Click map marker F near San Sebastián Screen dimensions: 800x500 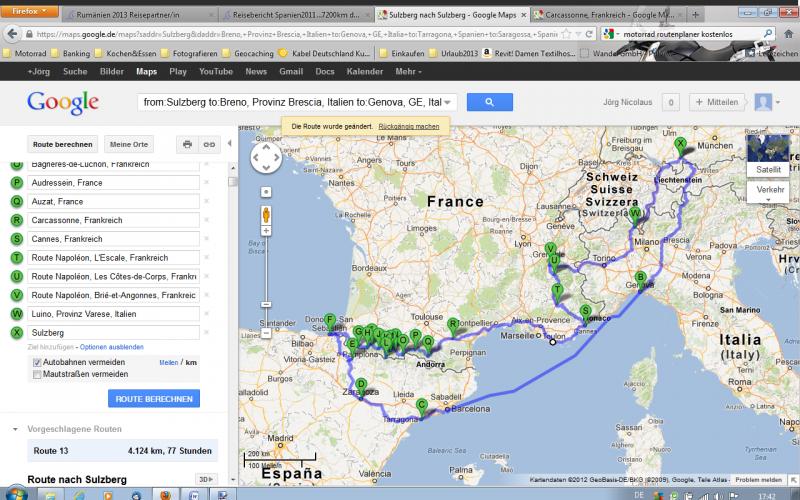[x=330, y=323]
